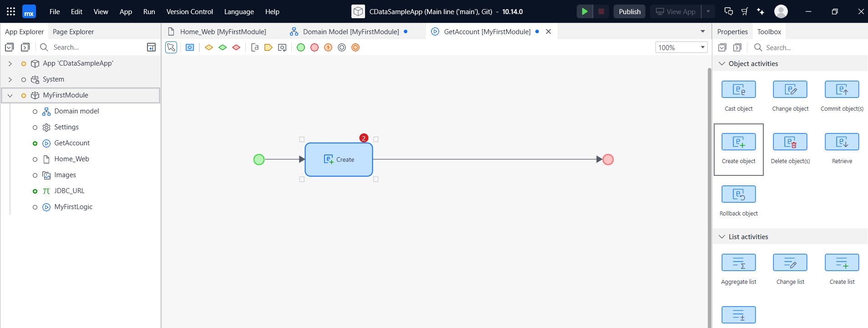The height and width of the screenshot is (328, 868).
Task: Click the green Run locally play button
Action: (x=584, y=11)
